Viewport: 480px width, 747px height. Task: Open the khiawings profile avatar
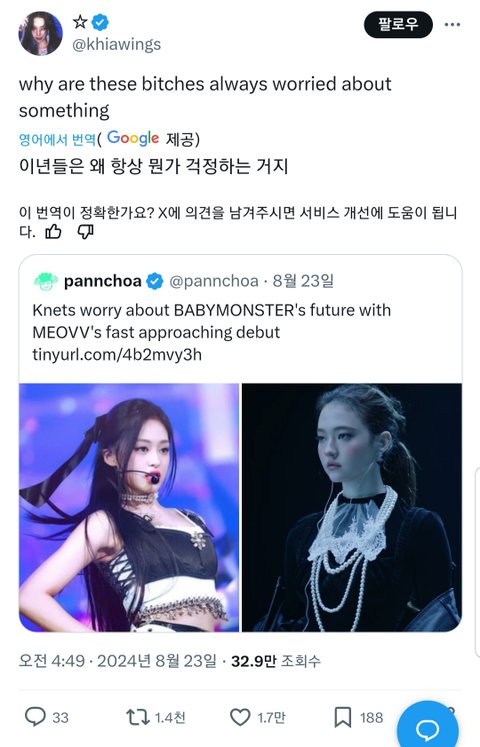click(40, 33)
